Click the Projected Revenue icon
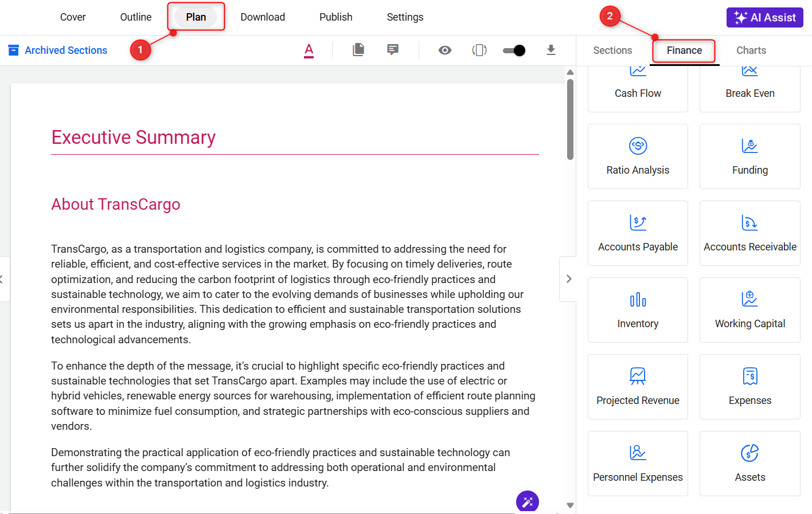 click(638, 376)
